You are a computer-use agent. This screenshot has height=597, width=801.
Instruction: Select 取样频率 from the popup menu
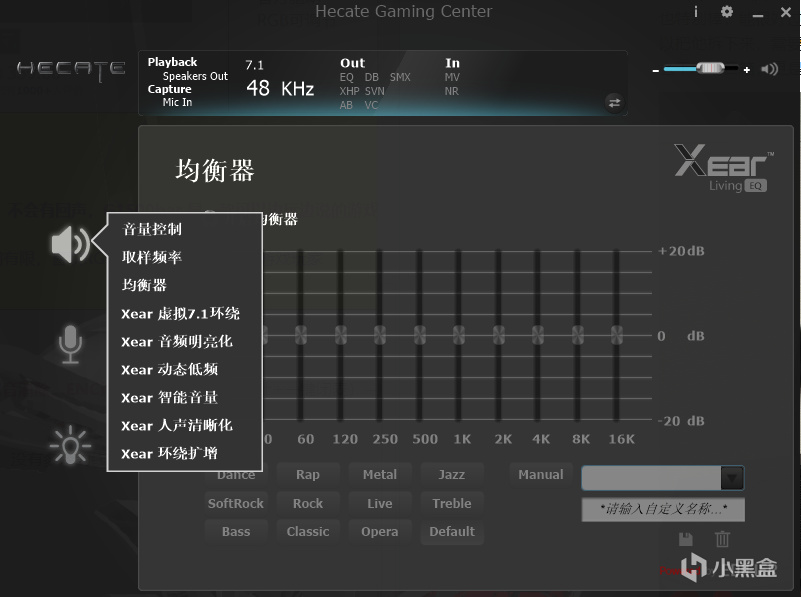152,257
